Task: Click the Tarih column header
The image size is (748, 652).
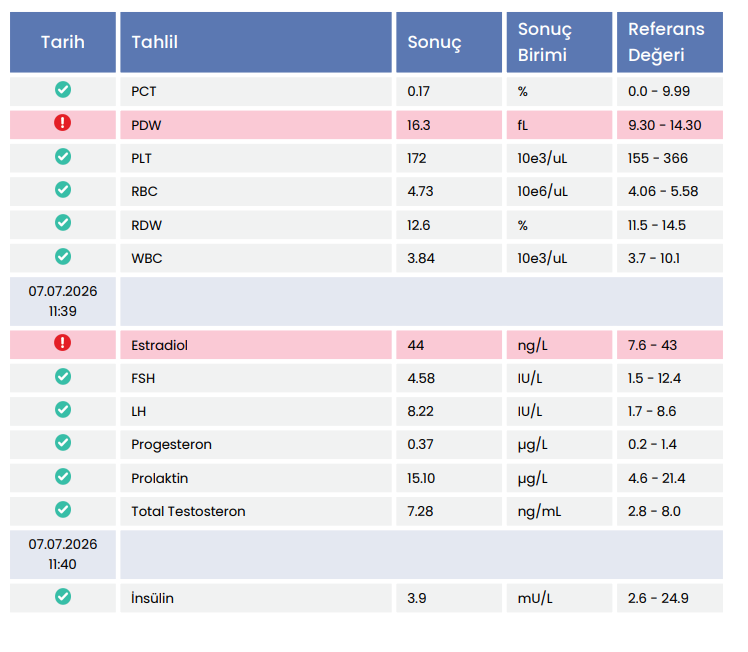Action: [x=63, y=42]
